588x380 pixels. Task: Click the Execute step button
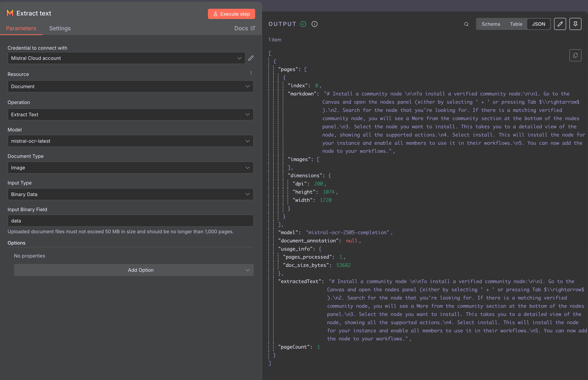tap(231, 14)
